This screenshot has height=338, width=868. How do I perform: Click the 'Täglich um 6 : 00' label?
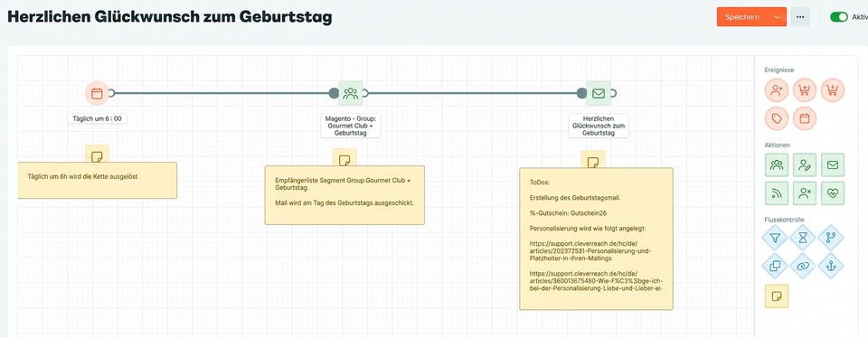click(x=97, y=118)
